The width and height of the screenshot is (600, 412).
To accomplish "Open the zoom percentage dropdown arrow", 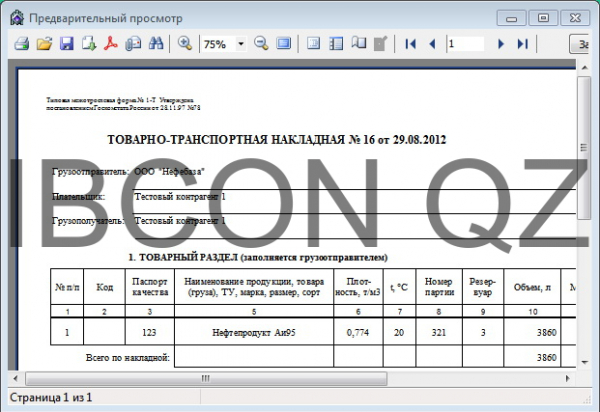I will pyautogui.click(x=241, y=44).
